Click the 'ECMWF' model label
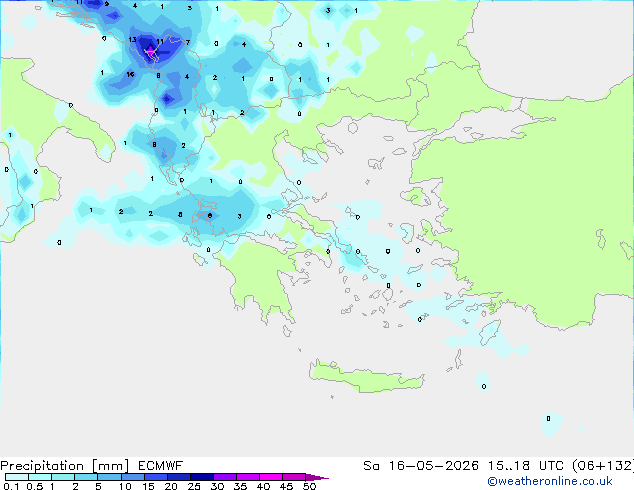This screenshot has width=634, height=490. point(161,466)
